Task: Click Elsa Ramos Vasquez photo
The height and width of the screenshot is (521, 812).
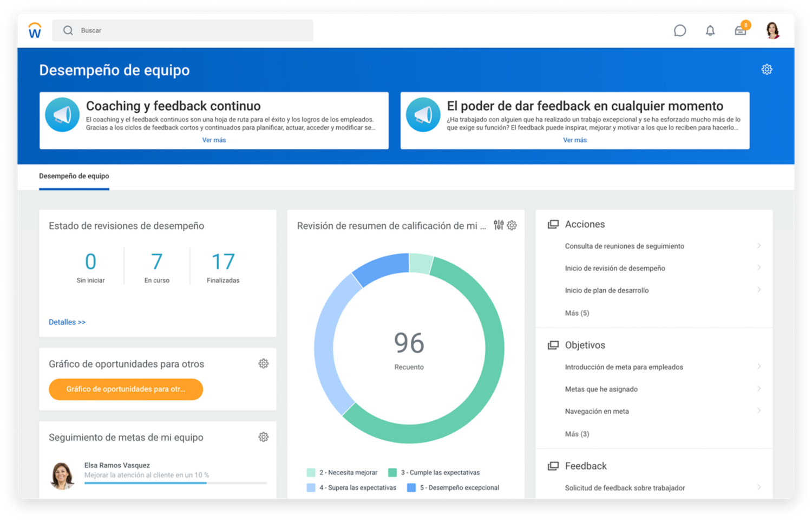Action: point(62,475)
